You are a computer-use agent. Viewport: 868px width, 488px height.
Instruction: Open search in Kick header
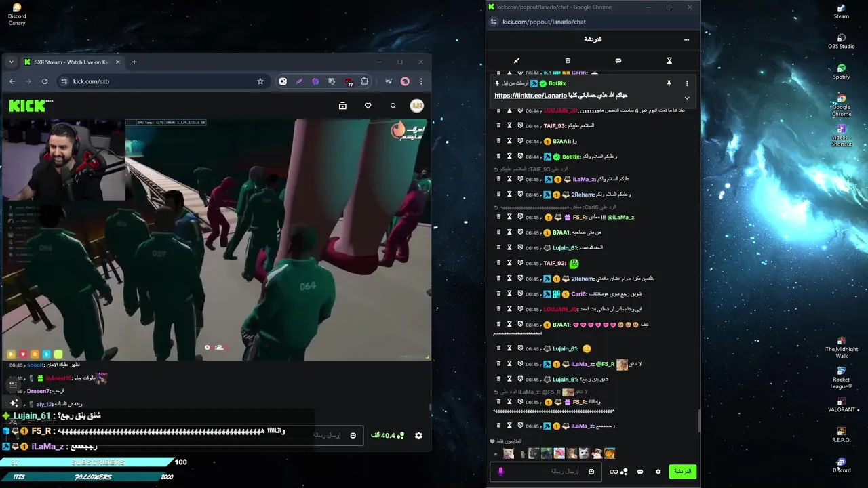click(x=393, y=106)
